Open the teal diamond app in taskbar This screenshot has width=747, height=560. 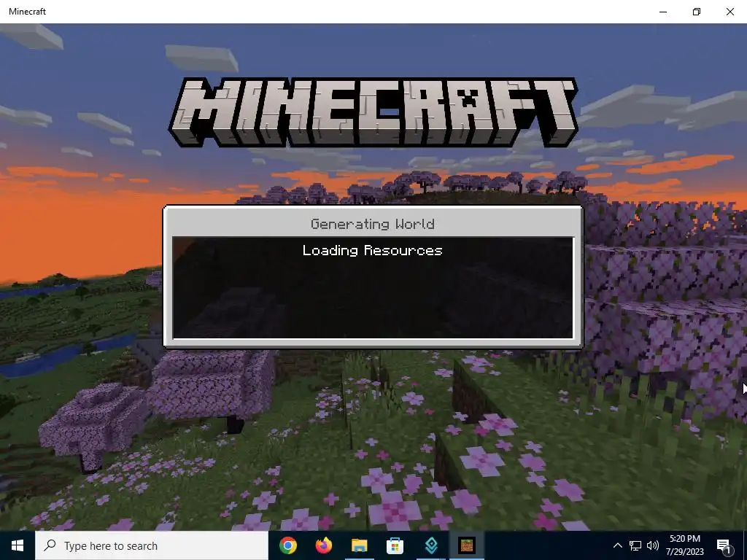tap(430, 545)
